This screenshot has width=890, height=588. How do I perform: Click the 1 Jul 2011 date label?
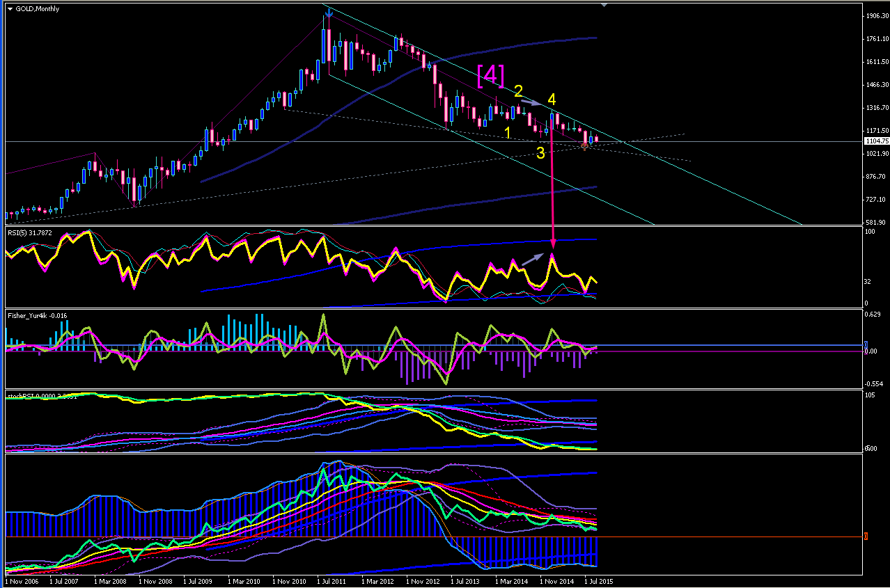pyautogui.click(x=332, y=579)
